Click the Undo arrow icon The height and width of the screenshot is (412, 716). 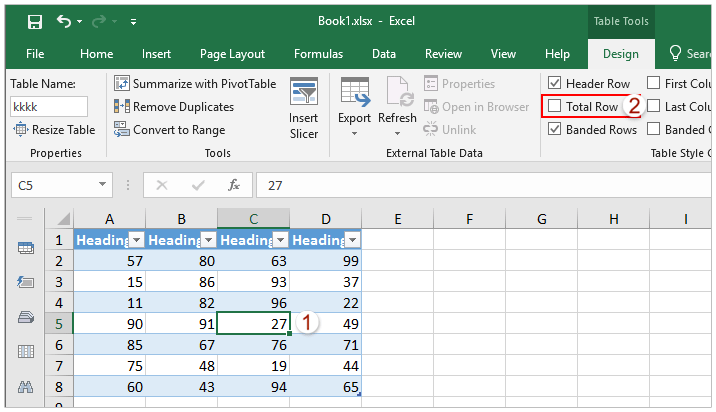[x=65, y=21]
